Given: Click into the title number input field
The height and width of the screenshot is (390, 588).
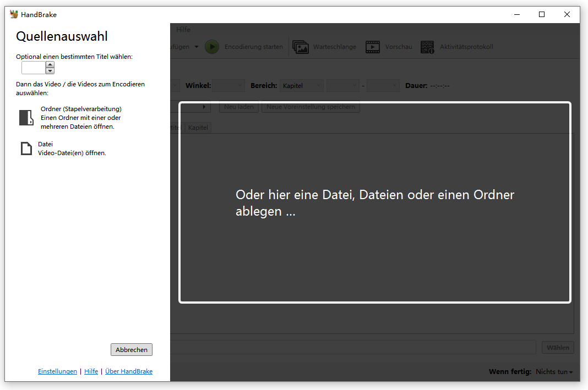Looking at the screenshot, I should click(x=33, y=68).
